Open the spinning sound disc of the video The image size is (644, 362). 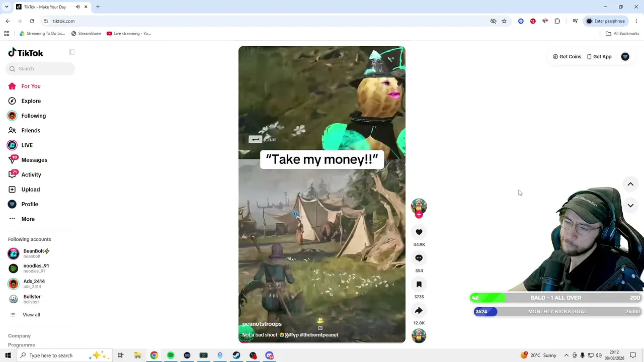(419, 335)
